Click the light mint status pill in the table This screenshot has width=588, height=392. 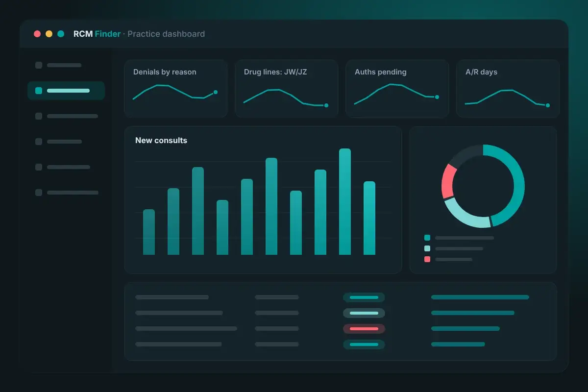pyautogui.click(x=364, y=313)
